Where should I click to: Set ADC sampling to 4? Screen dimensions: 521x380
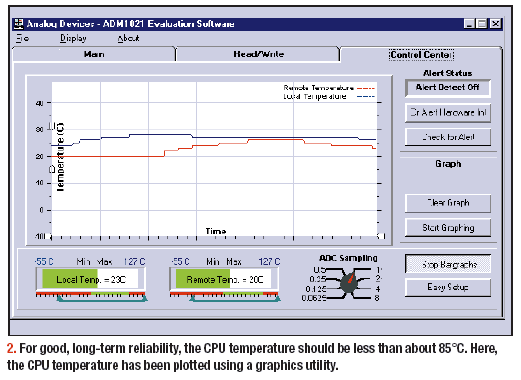(378, 289)
